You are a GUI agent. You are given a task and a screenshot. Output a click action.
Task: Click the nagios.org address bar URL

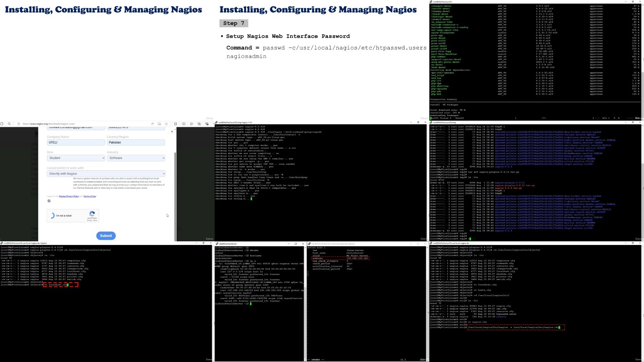coord(49,124)
